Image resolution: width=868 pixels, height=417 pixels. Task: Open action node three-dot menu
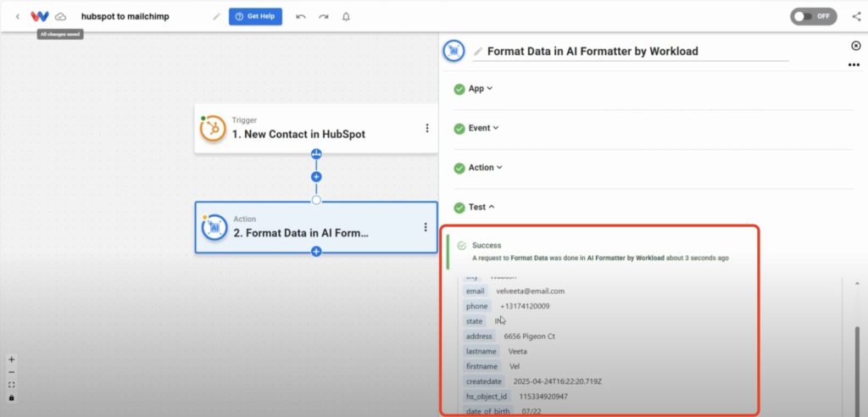(426, 227)
